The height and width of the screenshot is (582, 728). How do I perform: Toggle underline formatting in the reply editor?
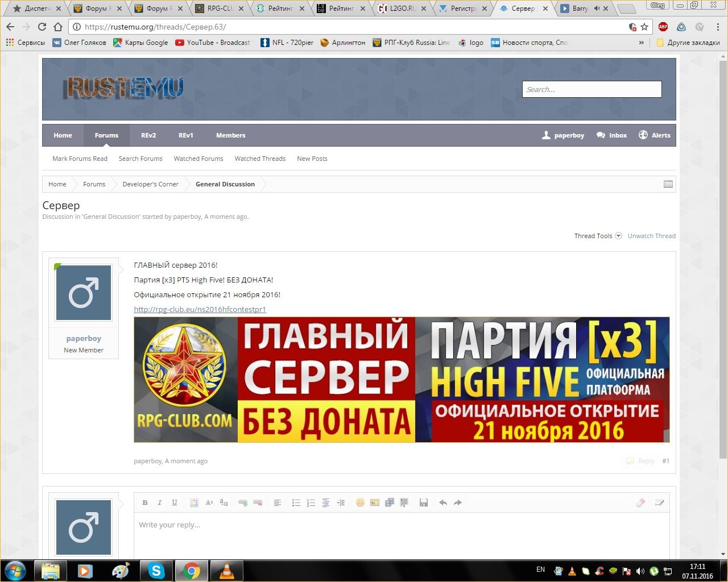click(175, 502)
